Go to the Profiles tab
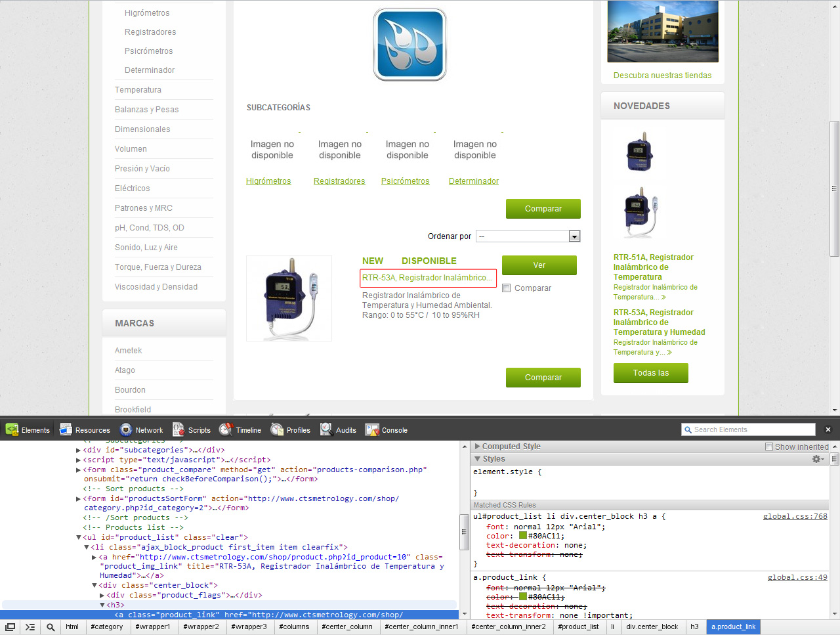The width and height of the screenshot is (840, 635). click(x=290, y=430)
